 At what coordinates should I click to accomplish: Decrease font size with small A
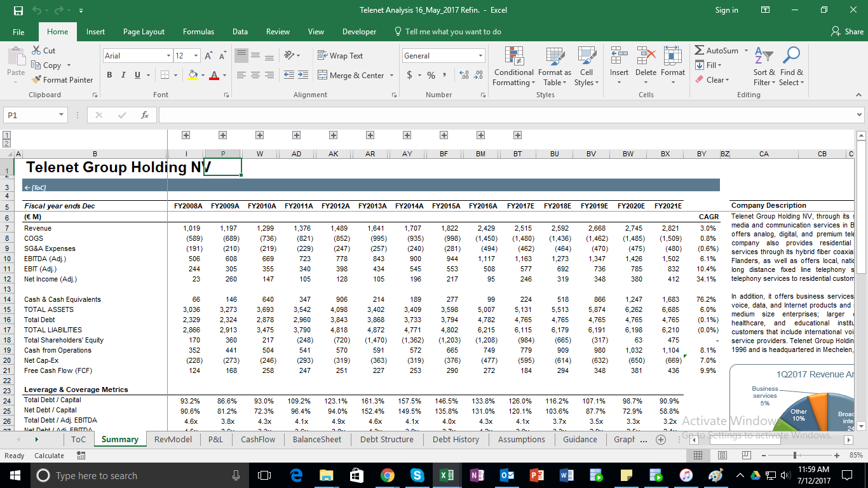click(x=223, y=56)
